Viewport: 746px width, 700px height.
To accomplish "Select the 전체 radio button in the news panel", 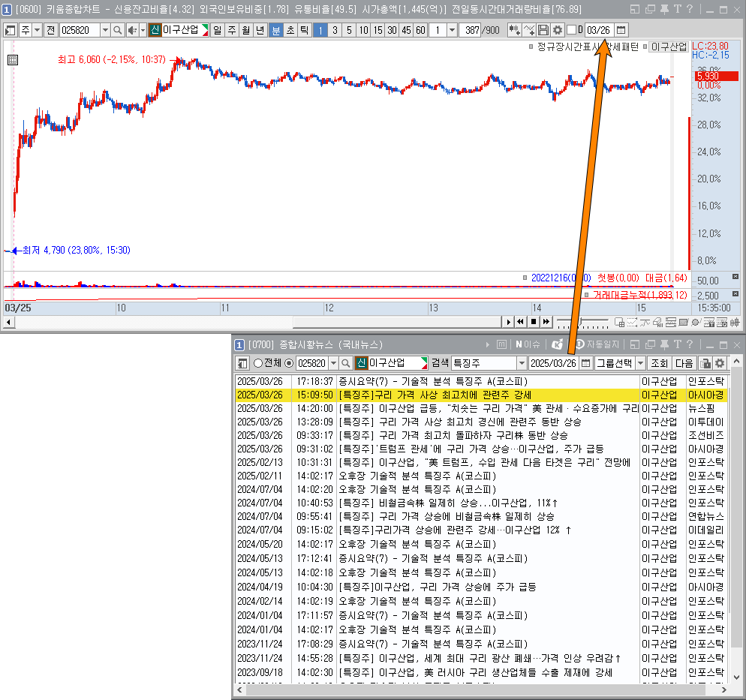I will coord(258,363).
